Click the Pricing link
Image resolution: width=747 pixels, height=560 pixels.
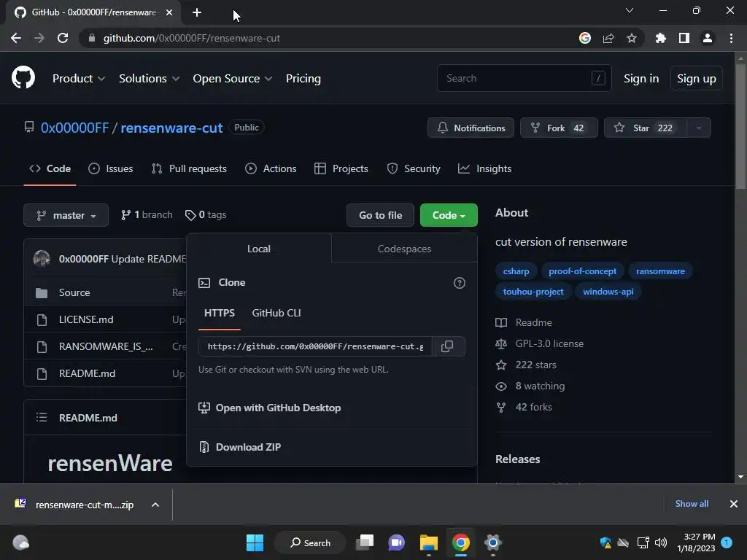(x=303, y=79)
